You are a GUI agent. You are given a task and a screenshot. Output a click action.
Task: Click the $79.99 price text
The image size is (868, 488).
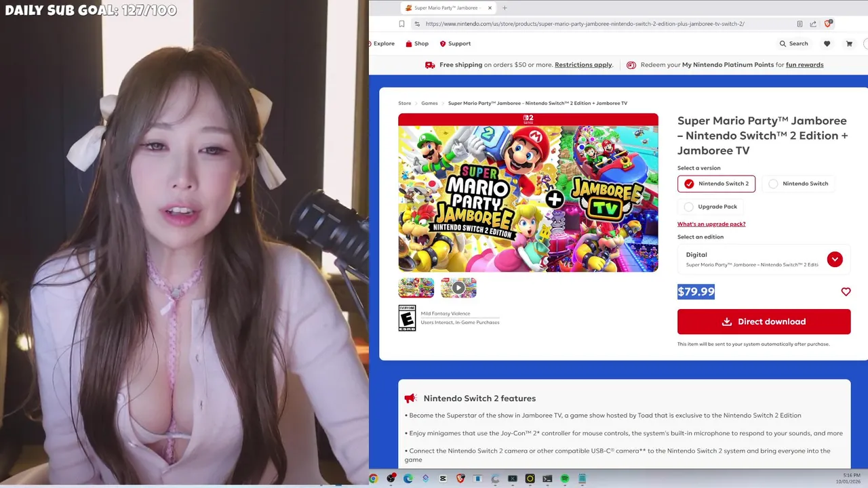(696, 291)
